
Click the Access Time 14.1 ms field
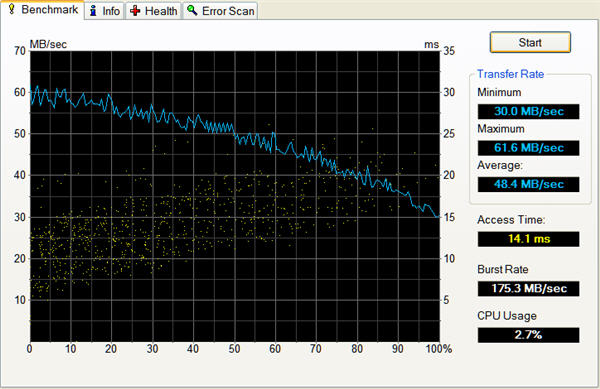coord(528,239)
